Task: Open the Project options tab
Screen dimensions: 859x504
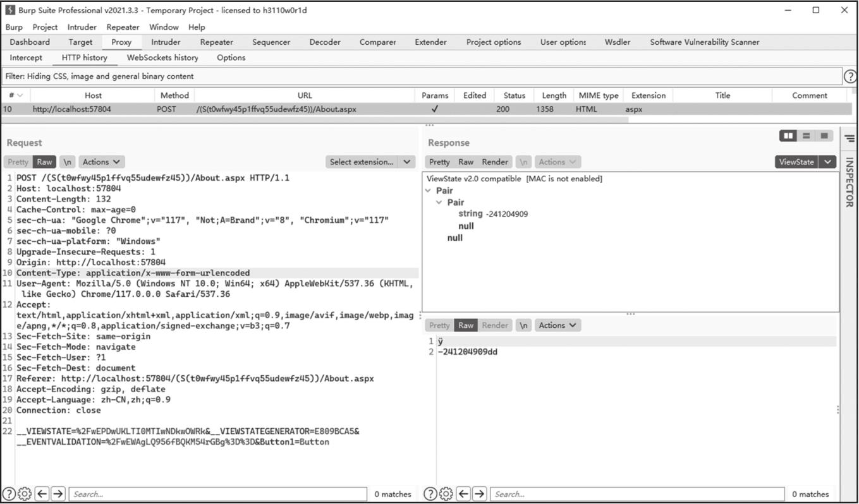Action: 494,42
